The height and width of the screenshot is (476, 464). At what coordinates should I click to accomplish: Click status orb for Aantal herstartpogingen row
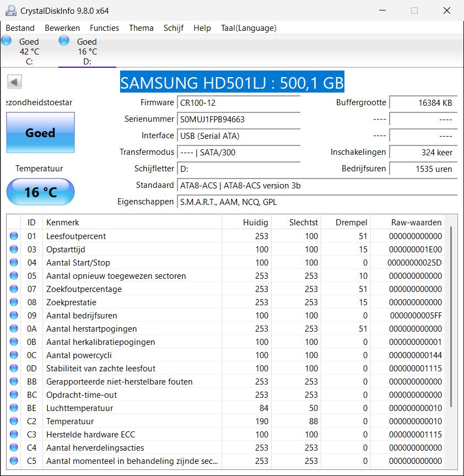(14, 328)
